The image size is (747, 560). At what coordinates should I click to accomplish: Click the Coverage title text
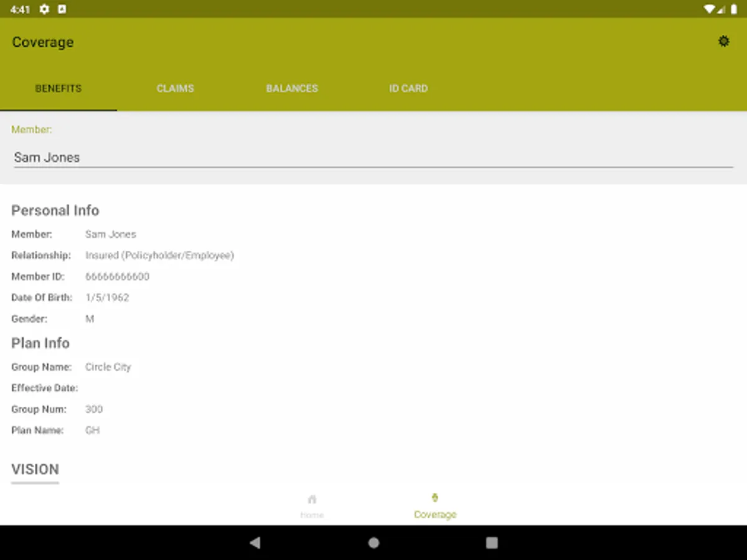tap(43, 42)
